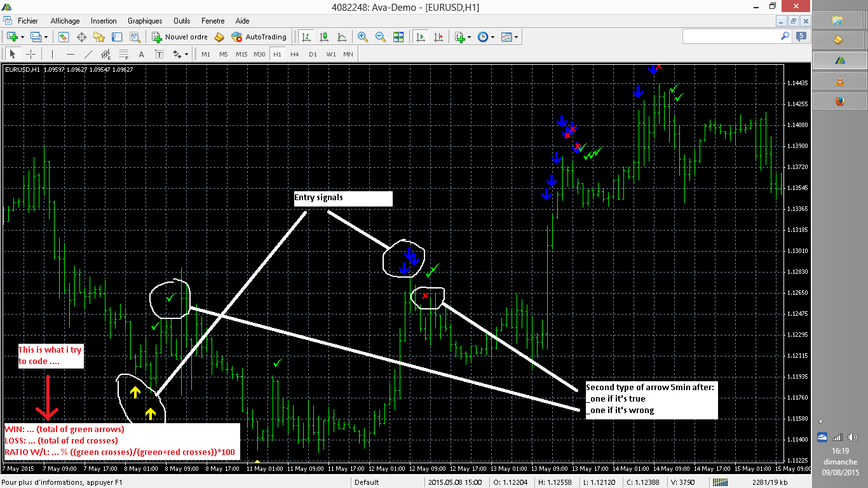Open the chat notifications bubble showing 5
The height and width of the screenshot is (488, 868).
pyautogui.click(x=801, y=37)
